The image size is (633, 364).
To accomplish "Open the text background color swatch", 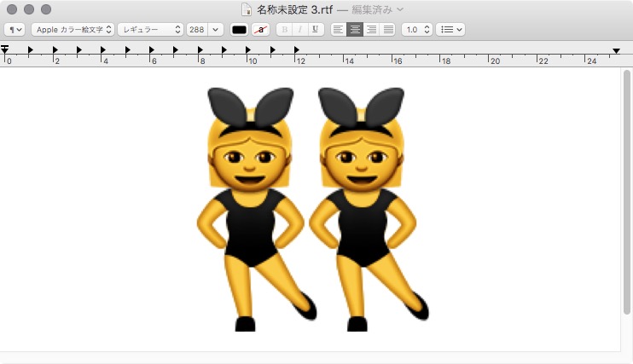I will (x=260, y=30).
